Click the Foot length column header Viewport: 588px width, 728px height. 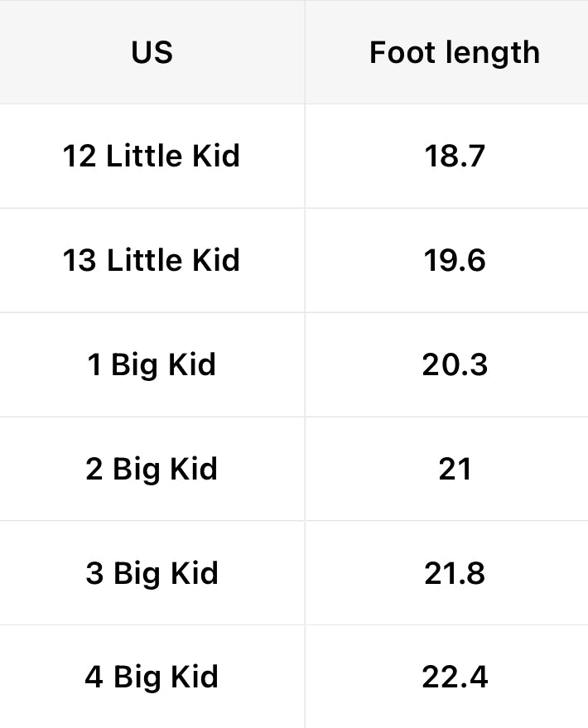pos(454,53)
